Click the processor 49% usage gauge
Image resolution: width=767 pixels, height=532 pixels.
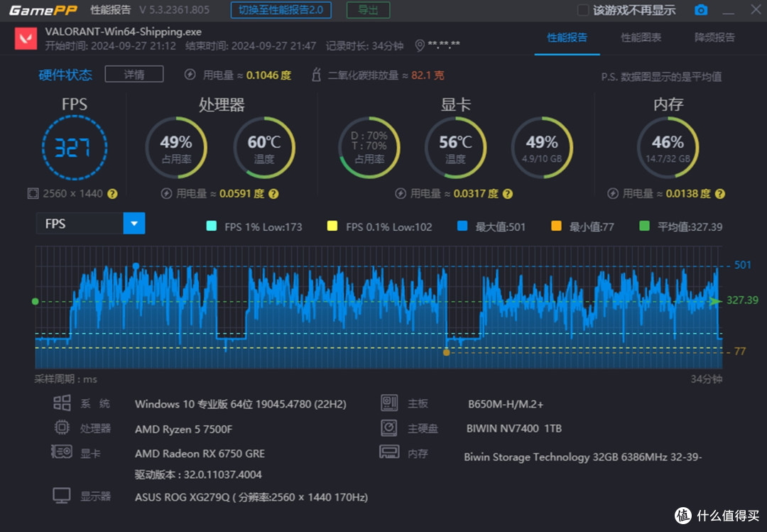[176, 147]
